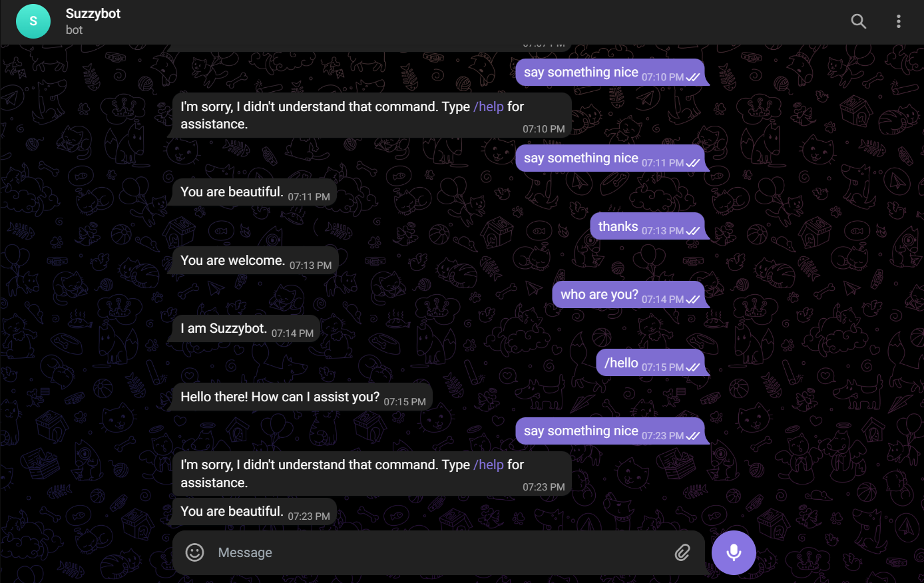Viewport: 924px width, 583px height.
Task: Open the emoji picker smiley icon
Action: [194, 552]
